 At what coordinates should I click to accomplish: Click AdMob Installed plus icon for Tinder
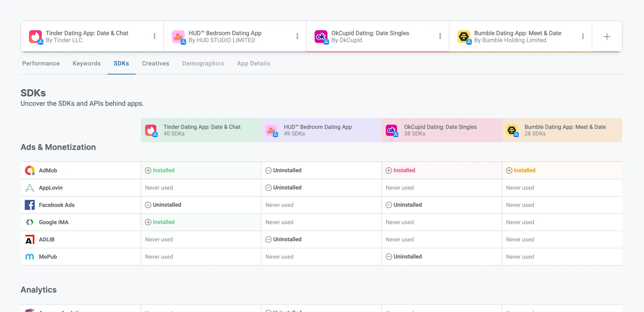click(x=148, y=170)
